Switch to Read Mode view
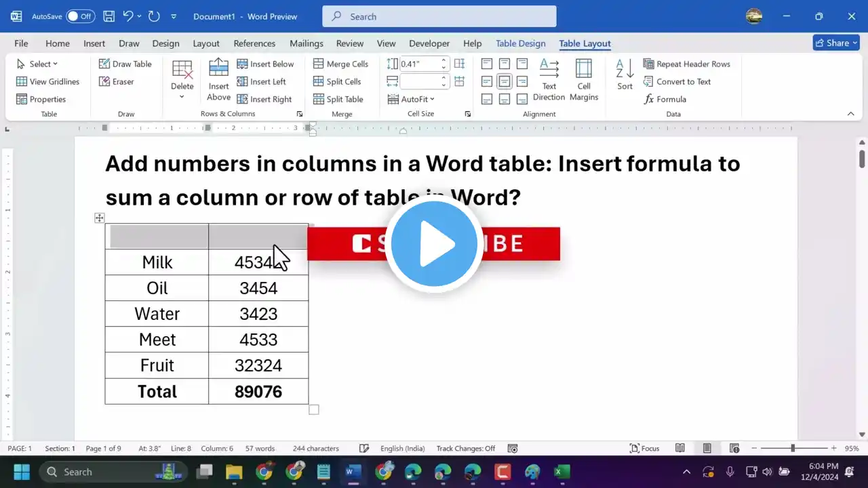The height and width of the screenshot is (488, 868). 680,449
